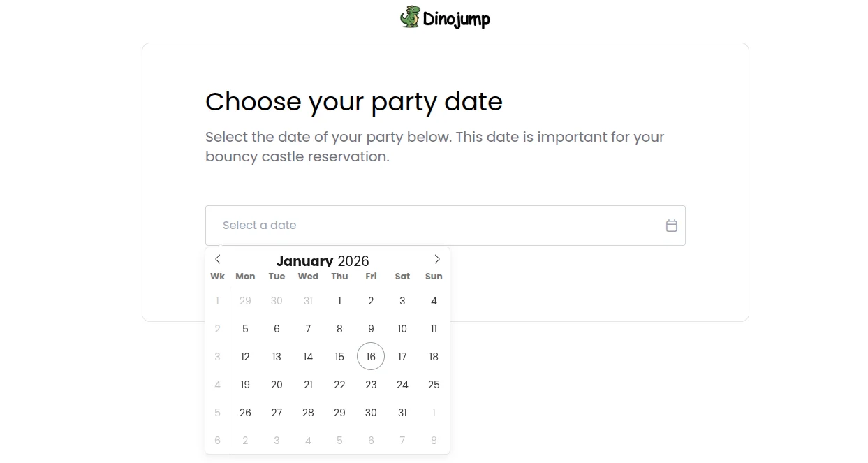Click the Dinojump dinosaur logo
868x463 pixels.
pos(411,18)
